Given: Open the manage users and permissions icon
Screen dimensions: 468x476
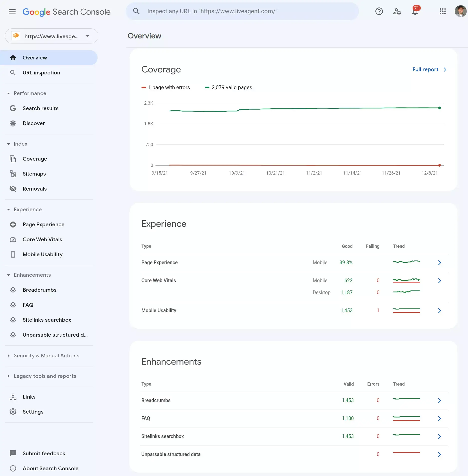Looking at the screenshot, I should click(x=397, y=11).
